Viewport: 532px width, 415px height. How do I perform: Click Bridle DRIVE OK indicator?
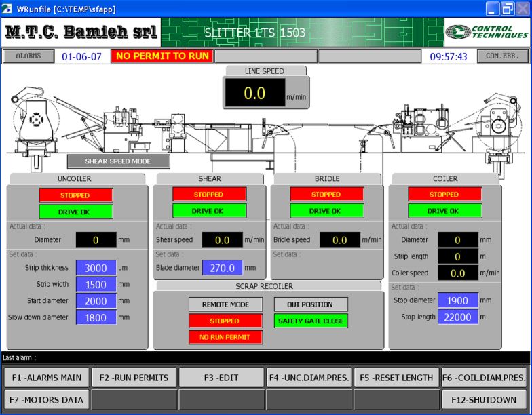click(327, 211)
